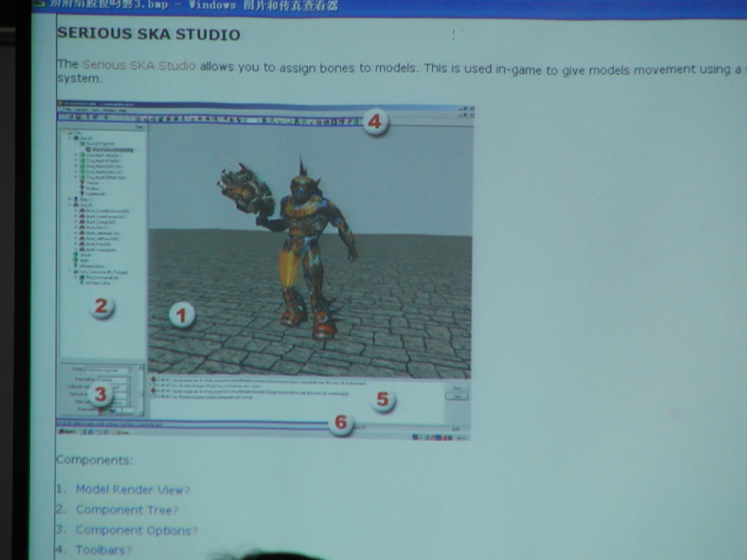Click the red number 2 marker badge
The image size is (747, 560).
101,306
